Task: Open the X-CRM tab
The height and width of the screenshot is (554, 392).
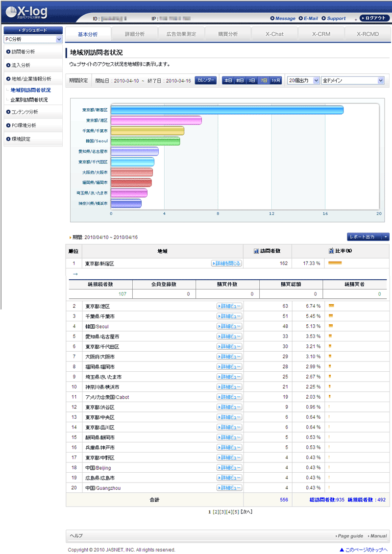Action: [x=321, y=34]
